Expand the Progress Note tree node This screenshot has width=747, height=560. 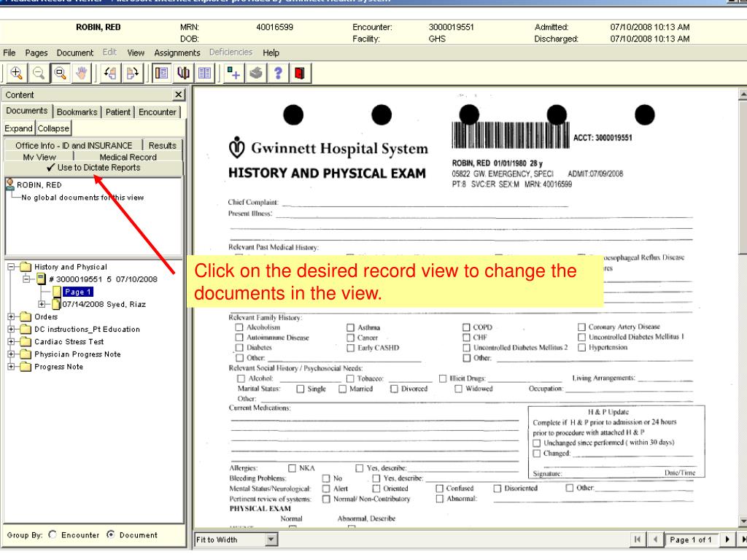[11, 367]
